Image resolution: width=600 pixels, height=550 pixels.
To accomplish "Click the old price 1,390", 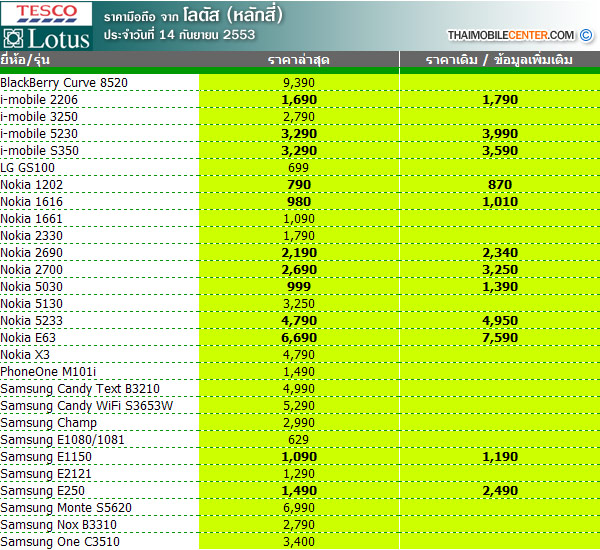I will pos(500,287).
